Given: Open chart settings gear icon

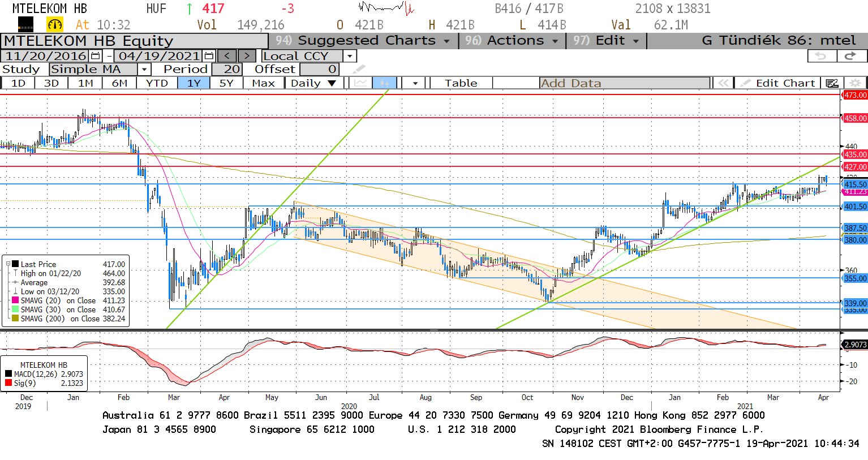Looking at the screenshot, I should point(855,83).
